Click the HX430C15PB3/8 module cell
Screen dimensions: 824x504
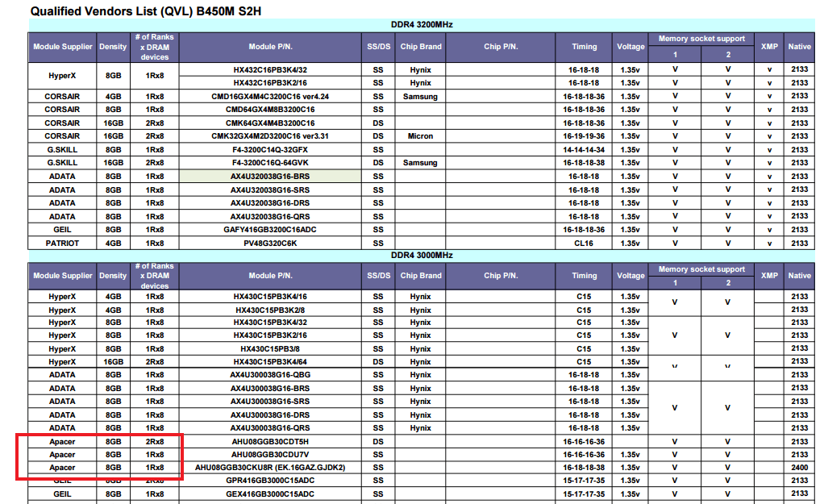pyautogui.click(x=270, y=349)
